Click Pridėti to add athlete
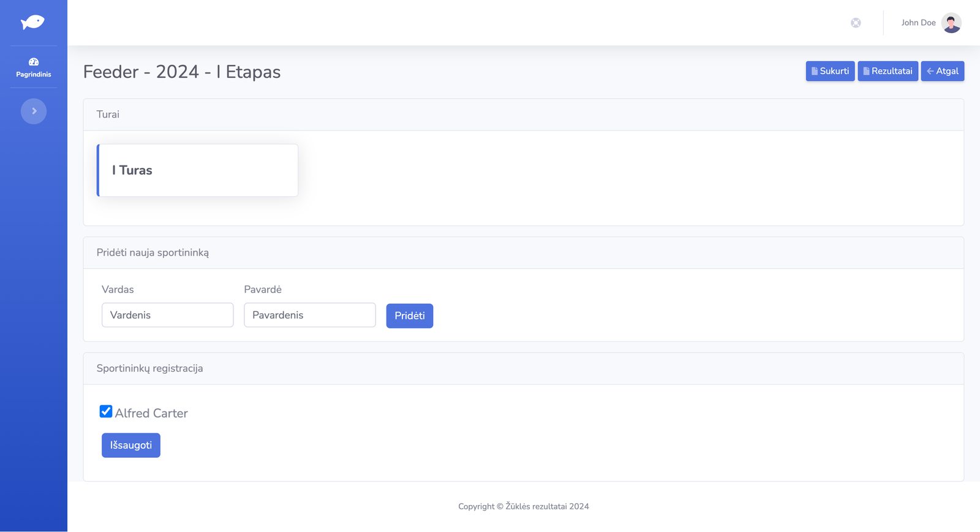The image size is (980, 532). (409, 316)
